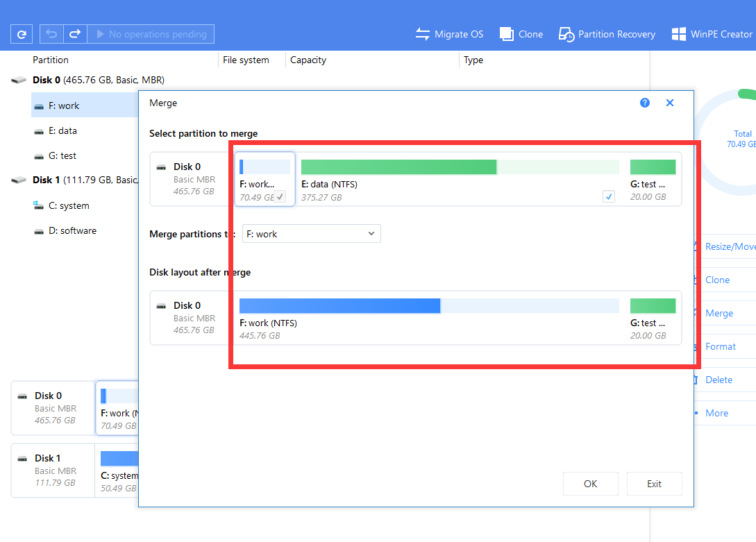Click the C: system Windows drive icon
Image resolution: width=756 pixels, height=542 pixels.
click(39, 205)
